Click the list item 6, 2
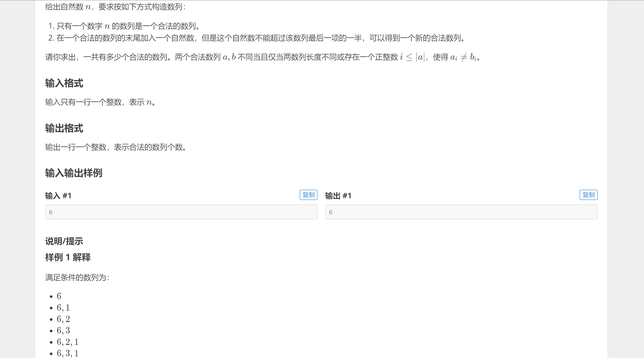 tap(63, 319)
